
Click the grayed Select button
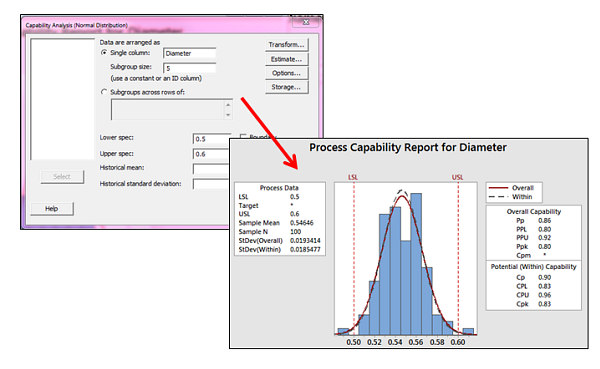point(62,176)
